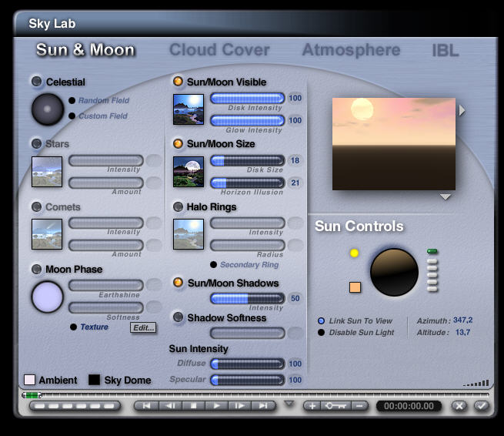Enable Shadow Softness
This screenshot has width=504, height=436.
click(178, 317)
